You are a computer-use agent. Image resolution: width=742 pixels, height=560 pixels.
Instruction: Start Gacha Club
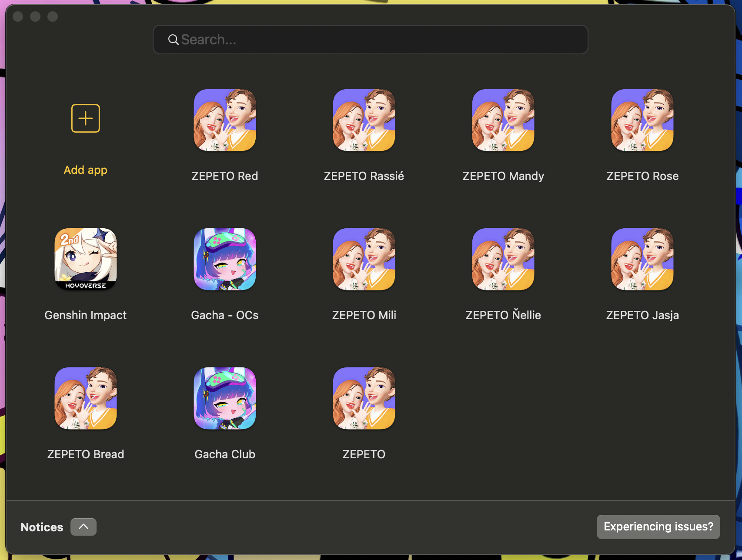click(224, 398)
